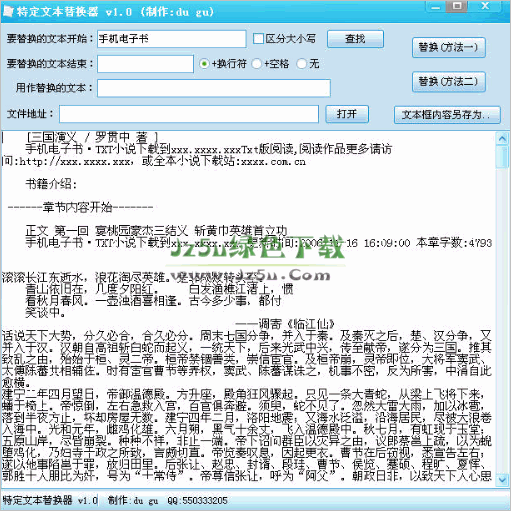
Task: Click 替换(方法二) button
Action: point(449,81)
